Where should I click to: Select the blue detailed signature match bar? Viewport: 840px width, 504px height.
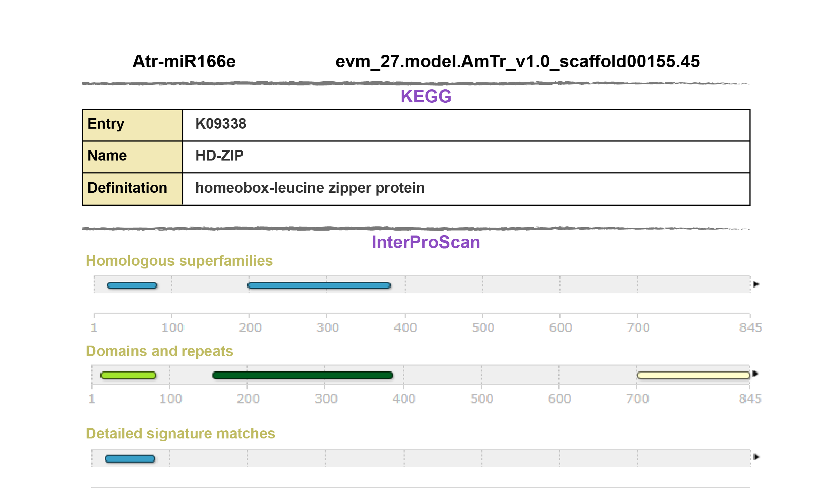pyautogui.click(x=130, y=458)
